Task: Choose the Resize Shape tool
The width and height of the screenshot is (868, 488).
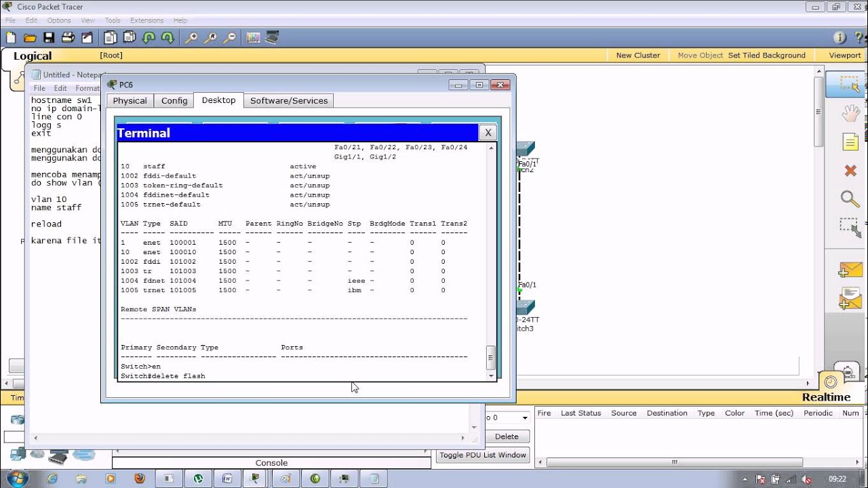Action: pyautogui.click(x=849, y=227)
